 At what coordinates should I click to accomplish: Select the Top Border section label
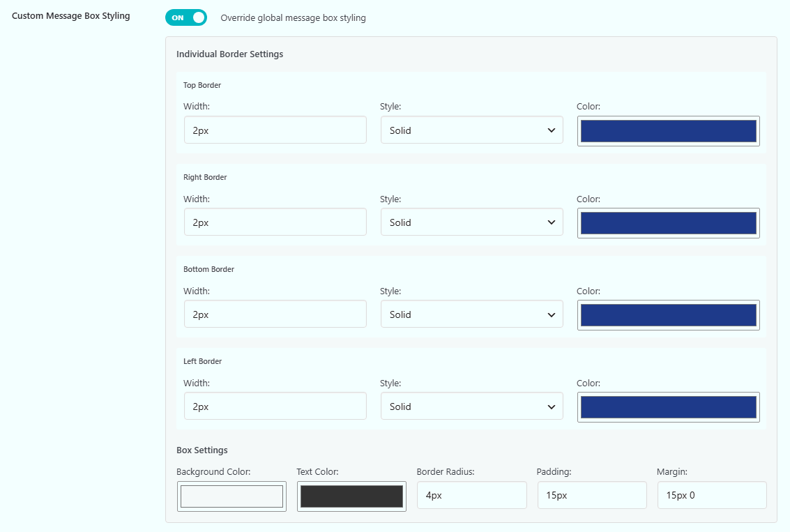pyautogui.click(x=202, y=85)
